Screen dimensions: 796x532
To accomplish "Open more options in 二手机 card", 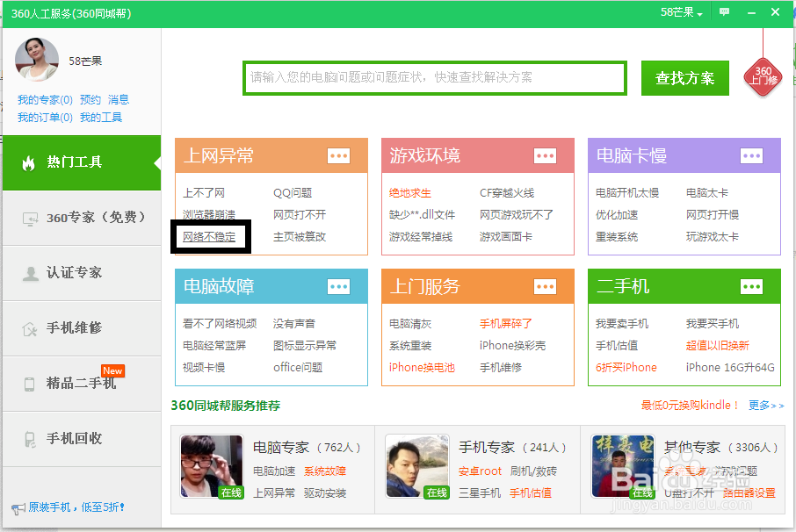I will pyautogui.click(x=751, y=286).
